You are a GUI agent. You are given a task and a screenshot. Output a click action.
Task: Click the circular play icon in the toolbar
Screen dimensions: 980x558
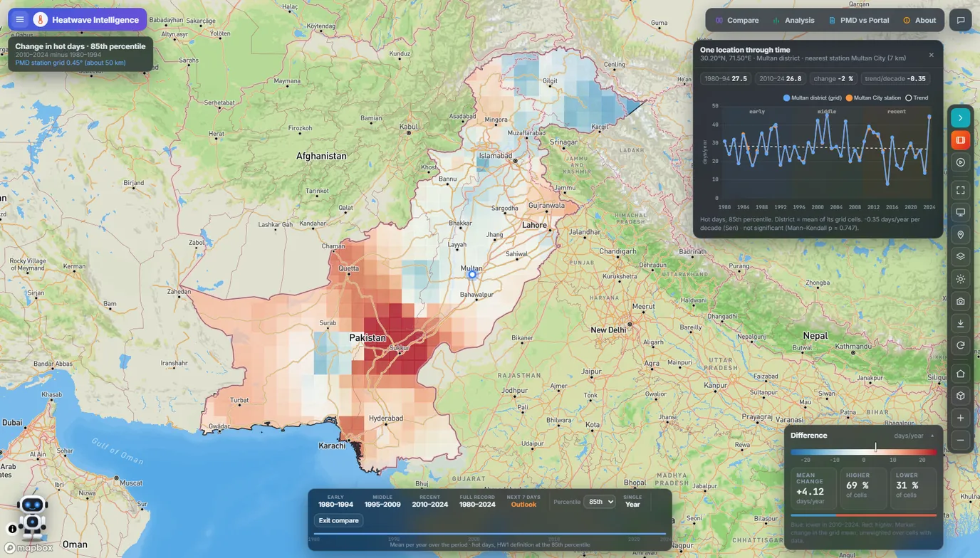pyautogui.click(x=961, y=162)
